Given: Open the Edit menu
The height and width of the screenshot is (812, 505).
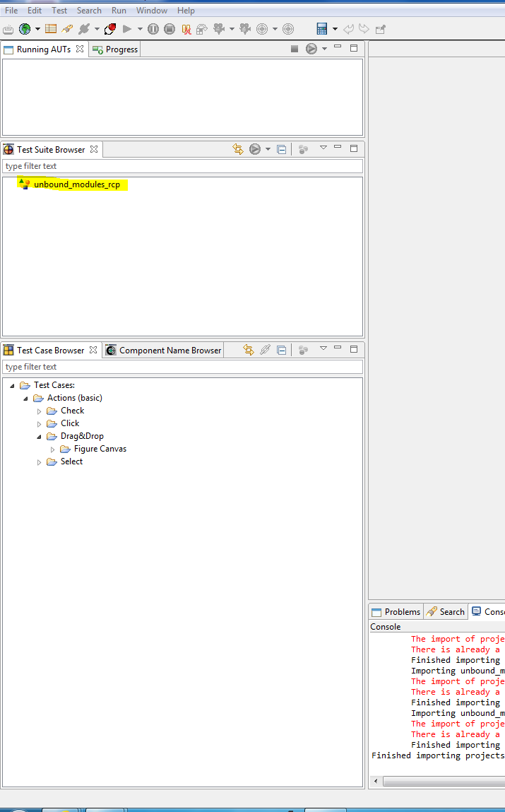Looking at the screenshot, I should (35, 11).
